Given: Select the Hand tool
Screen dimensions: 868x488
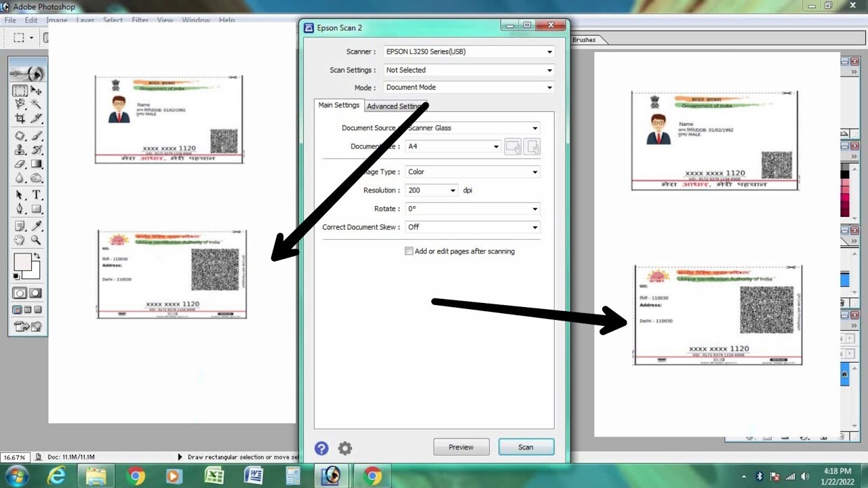Looking at the screenshot, I should tap(20, 240).
